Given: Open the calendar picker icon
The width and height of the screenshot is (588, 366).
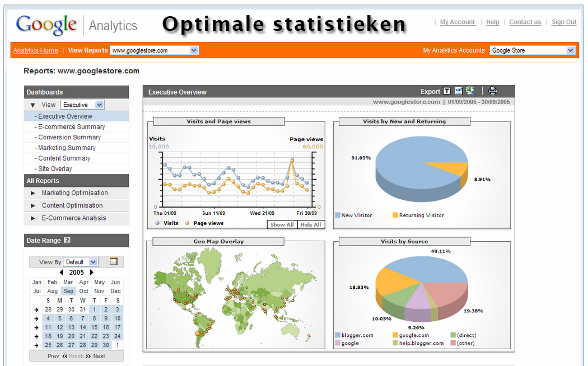Looking at the screenshot, I should tap(114, 261).
